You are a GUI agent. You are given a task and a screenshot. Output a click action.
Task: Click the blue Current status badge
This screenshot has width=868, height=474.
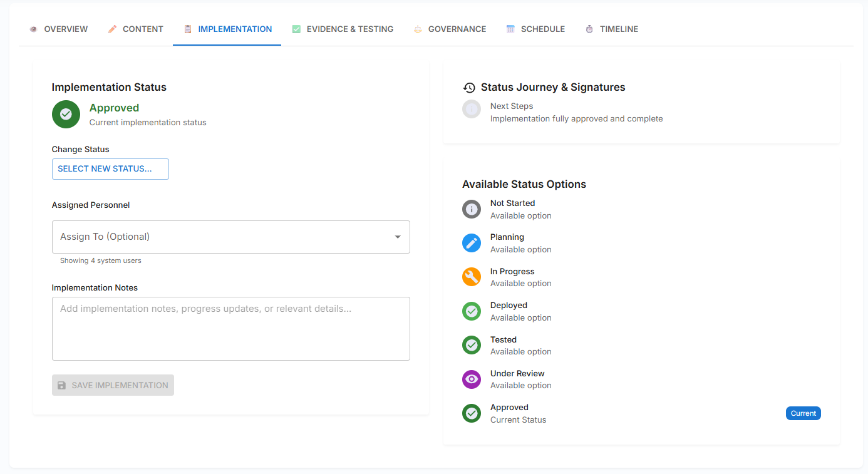click(803, 413)
